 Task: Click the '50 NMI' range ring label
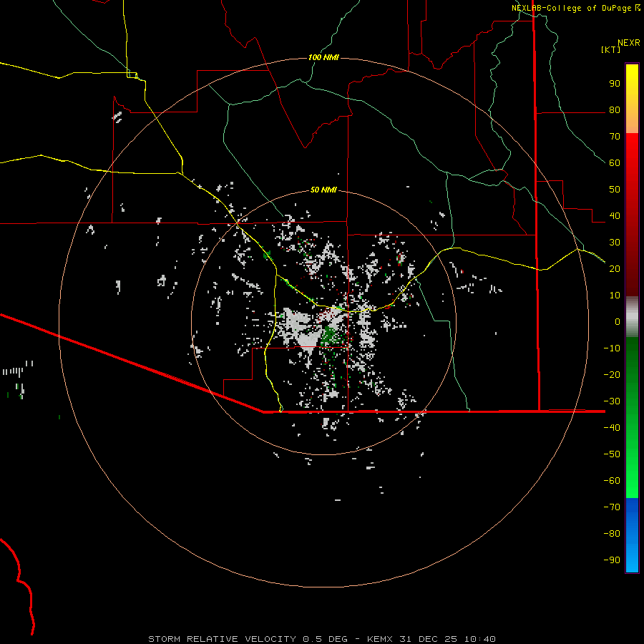323,190
